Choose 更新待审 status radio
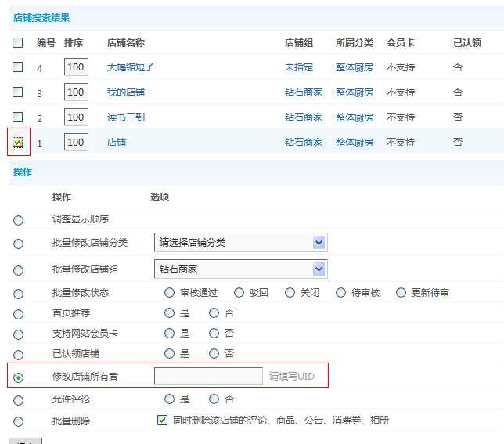504x444 pixels. (401, 293)
